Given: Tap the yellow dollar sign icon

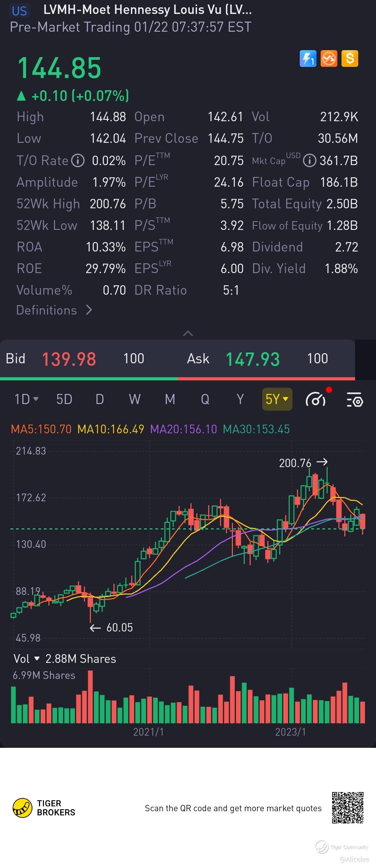Looking at the screenshot, I should (x=350, y=59).
